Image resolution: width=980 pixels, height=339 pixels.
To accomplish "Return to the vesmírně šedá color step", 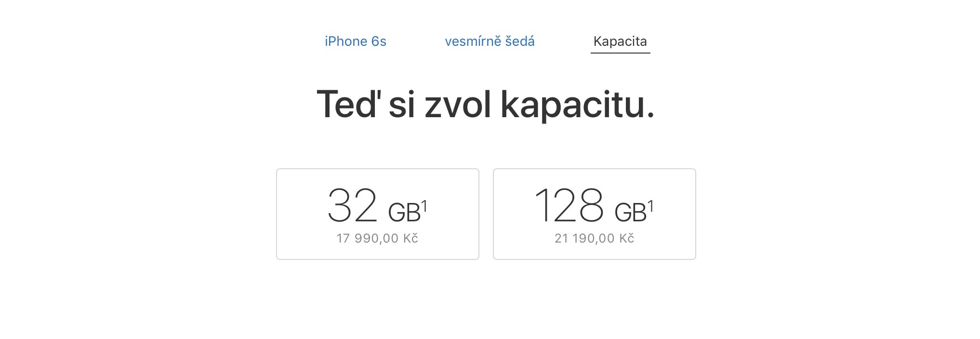I will coord(490,41).
